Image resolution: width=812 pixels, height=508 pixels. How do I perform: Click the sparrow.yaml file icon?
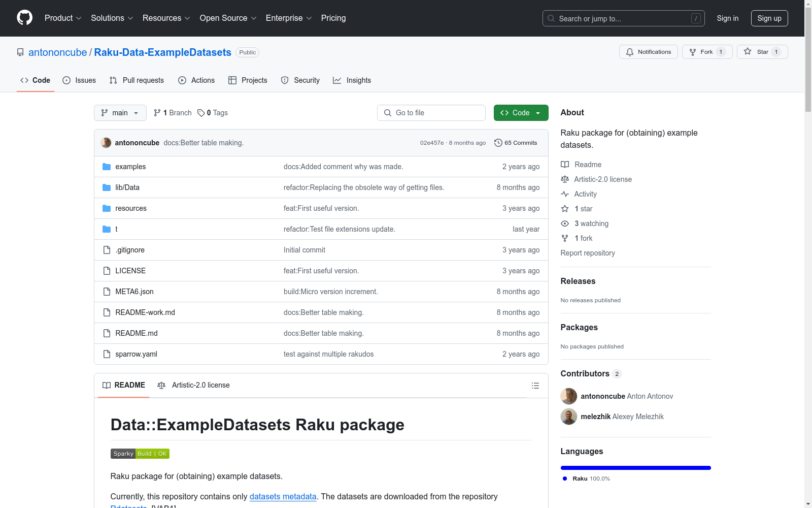click(x=107, y=354)
